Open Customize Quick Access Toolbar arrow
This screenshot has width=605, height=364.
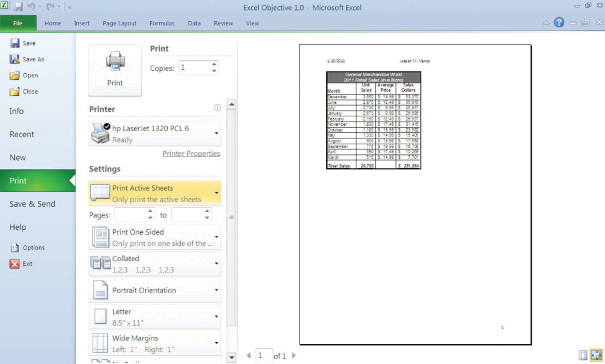coord(70,7)
